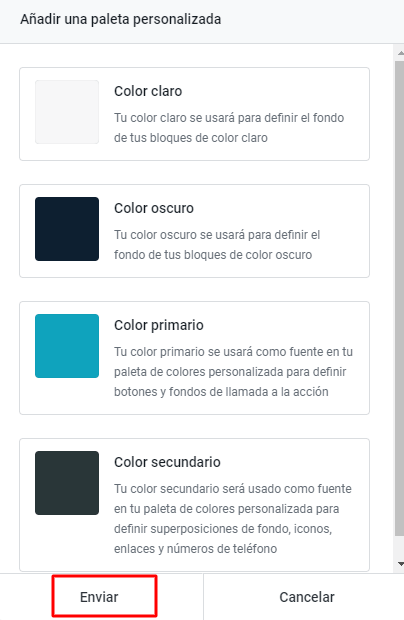The width and height of the screenshot is (404, 620).
Task: Open the Color claro light swatch
Action: tap(67, 112)
